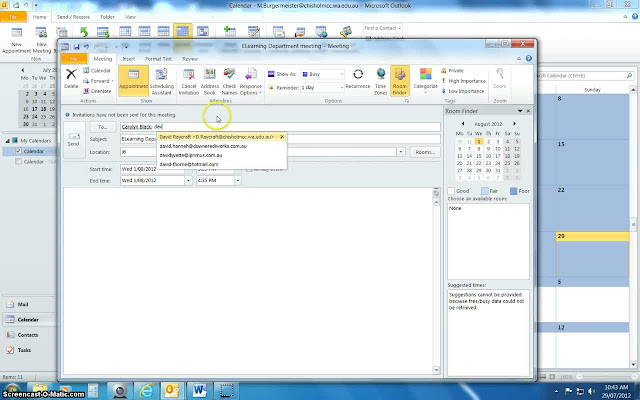Open Calendar from the Actions group
Image resolution: width=640 pixels, height=400 pixels.
click(x=97, y=71)
